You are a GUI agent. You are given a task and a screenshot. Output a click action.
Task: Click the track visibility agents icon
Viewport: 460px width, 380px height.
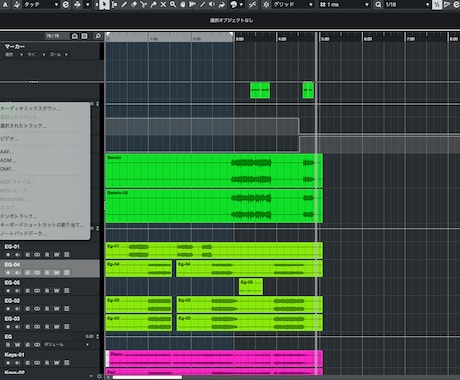point(75,36)
